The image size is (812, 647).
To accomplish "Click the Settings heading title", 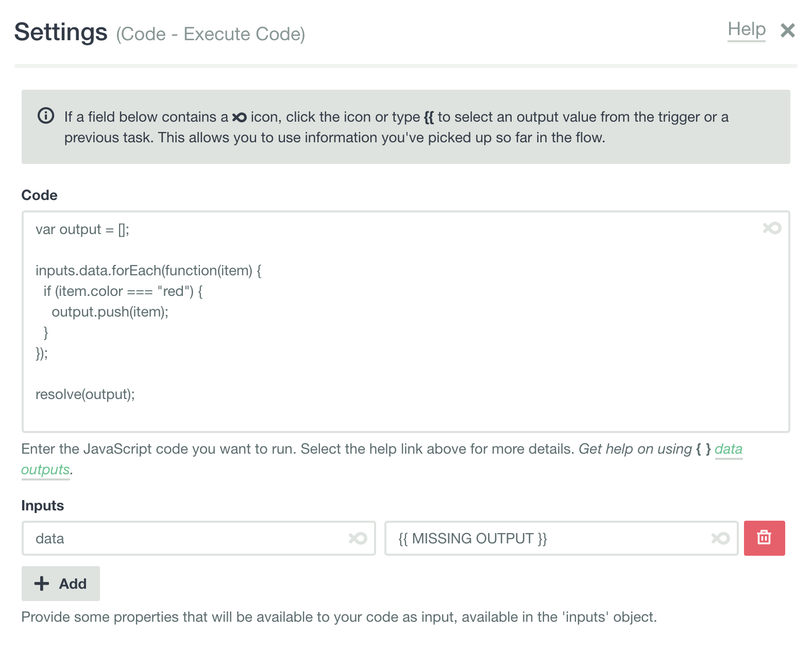I will [61, 32].
